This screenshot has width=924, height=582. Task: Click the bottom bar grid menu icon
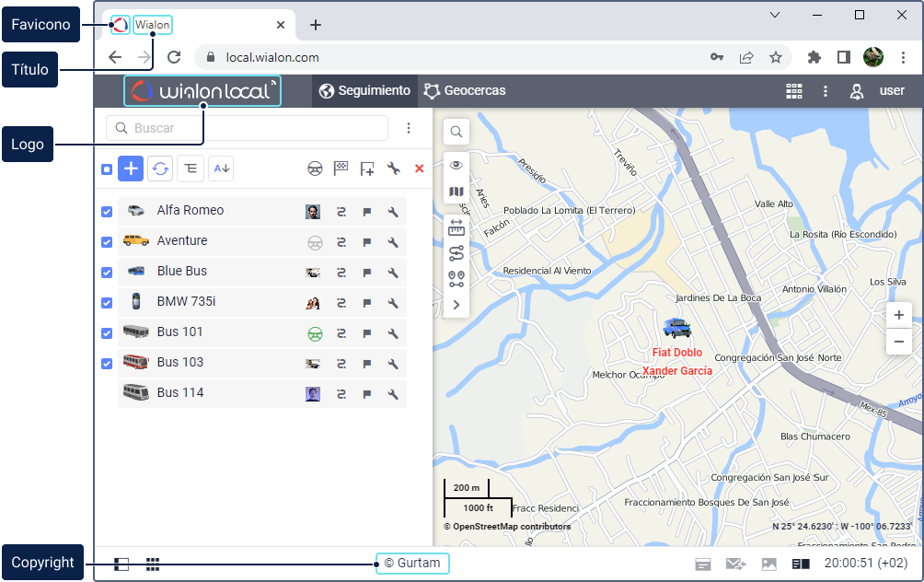click(x=153, y=565)
